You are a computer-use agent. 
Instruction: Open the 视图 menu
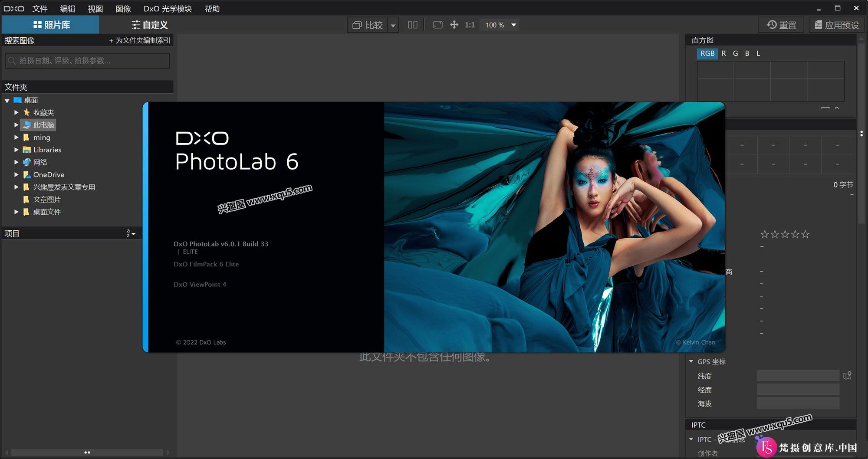(95, 9)
